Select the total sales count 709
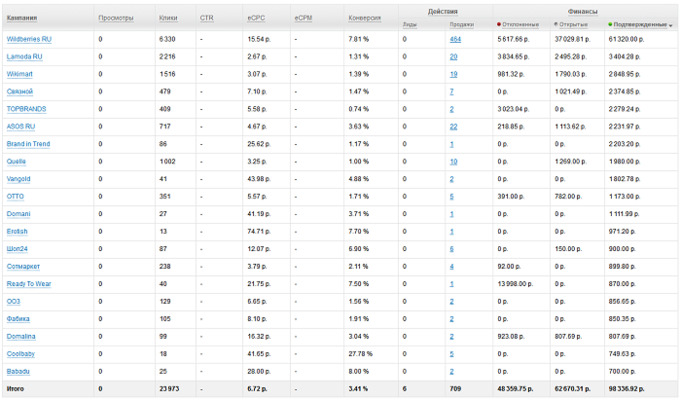The height and width of the screenshot is (400, 681). pyautogui.click(x=455, y=389)
